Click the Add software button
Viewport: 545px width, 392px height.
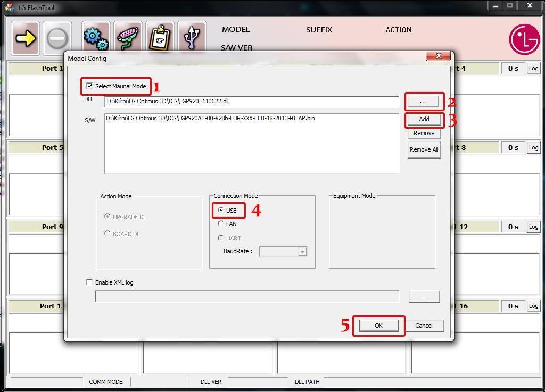pos(424,120)
